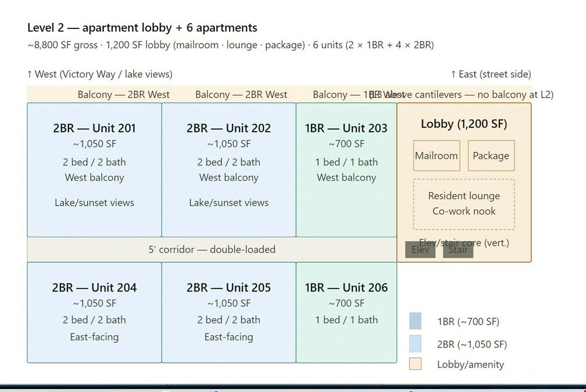Click the Lobby/amenity legend color swatch

click(x=415, y=364)
